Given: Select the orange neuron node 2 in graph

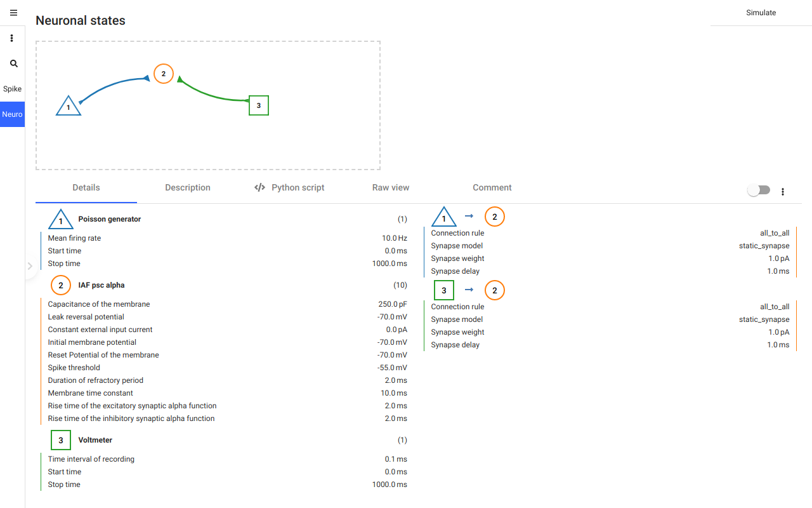Looking at the screenshot, I should pyautogui.click(x=163, y=74).
